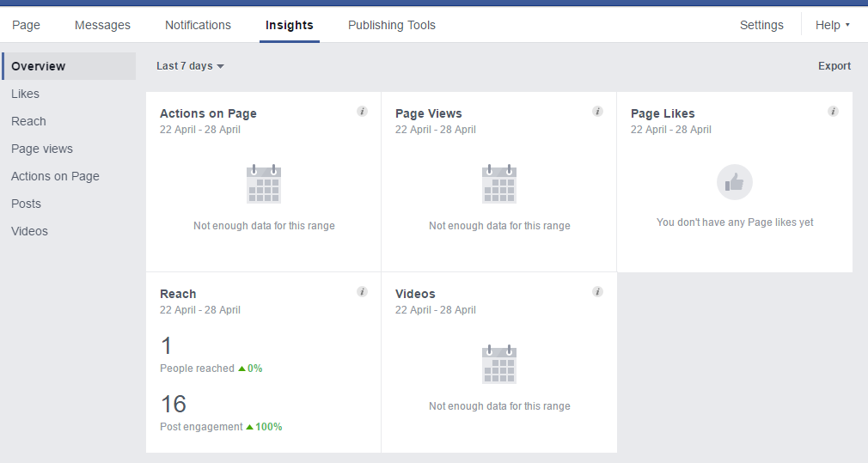Open the Notifications tab
The image size is (868, 463).
point(198,25)
